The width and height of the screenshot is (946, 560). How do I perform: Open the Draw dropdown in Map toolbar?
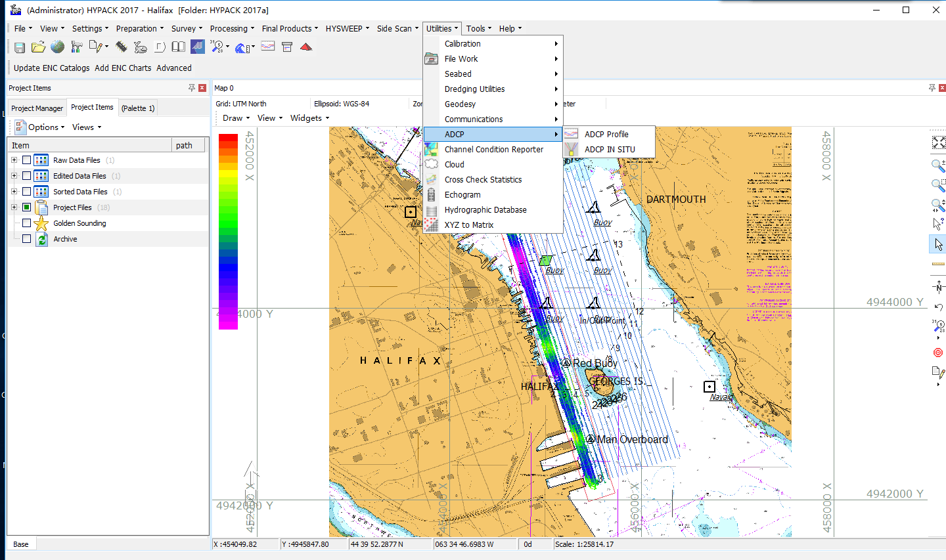236,118
